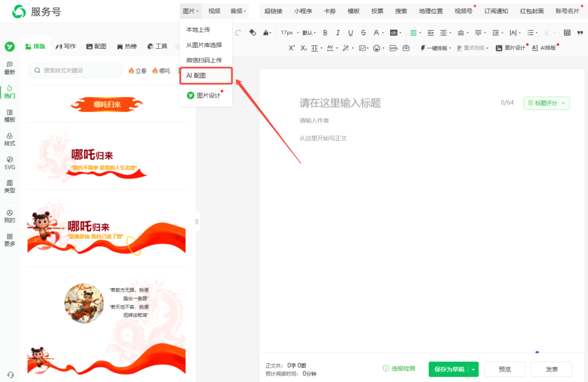Open 样式 in the left sidebar

click(10, 140)
